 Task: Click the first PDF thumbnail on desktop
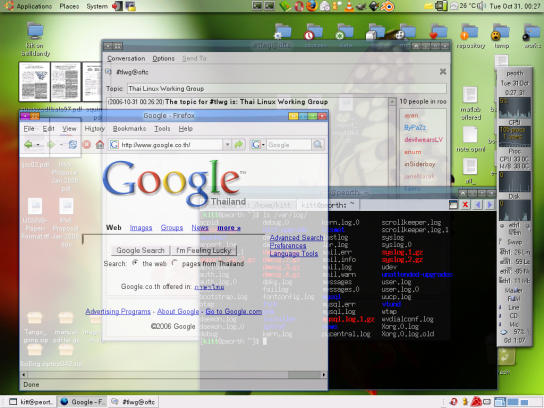pyautogui.click(x=34, y=82)
